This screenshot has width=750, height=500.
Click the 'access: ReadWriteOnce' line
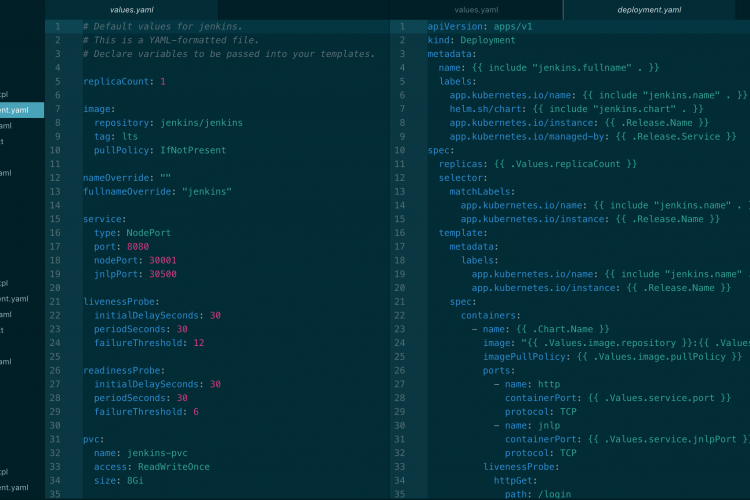point(152,467)
